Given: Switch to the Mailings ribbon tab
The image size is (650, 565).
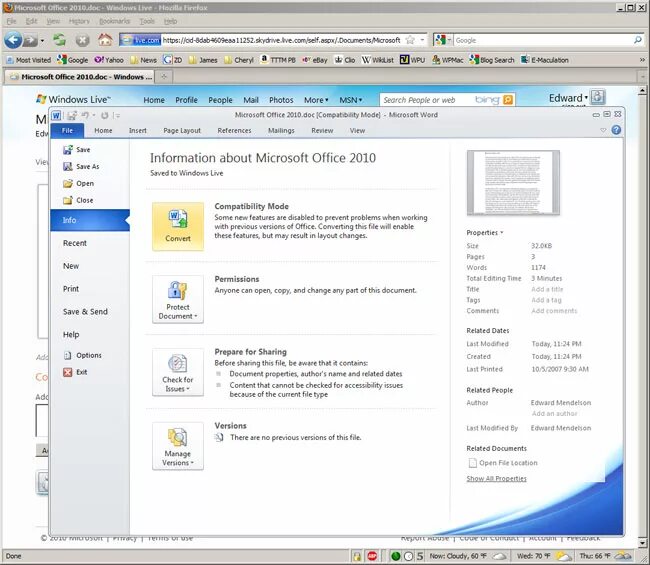Looking at the screenshot, I should [x=281, y=131].
